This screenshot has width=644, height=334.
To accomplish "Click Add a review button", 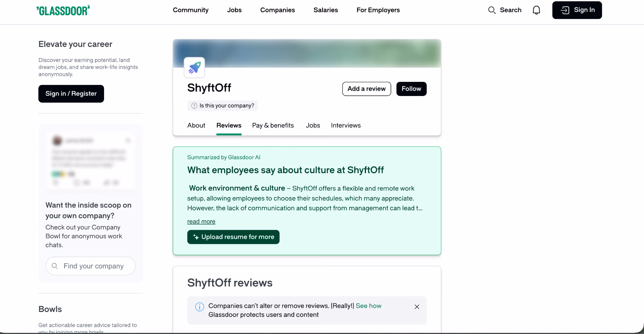I will coord(367,89).
